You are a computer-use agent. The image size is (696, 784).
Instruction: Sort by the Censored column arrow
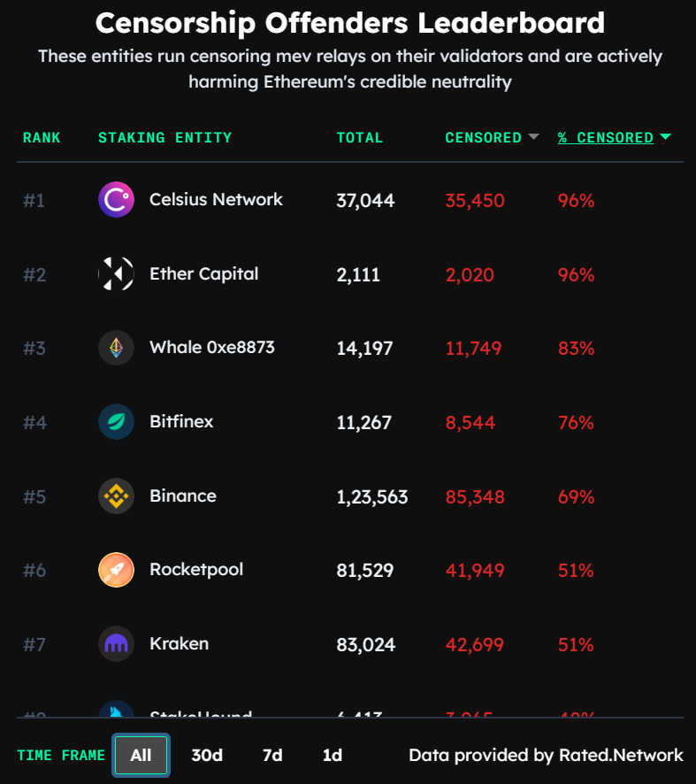coord(533,137)
